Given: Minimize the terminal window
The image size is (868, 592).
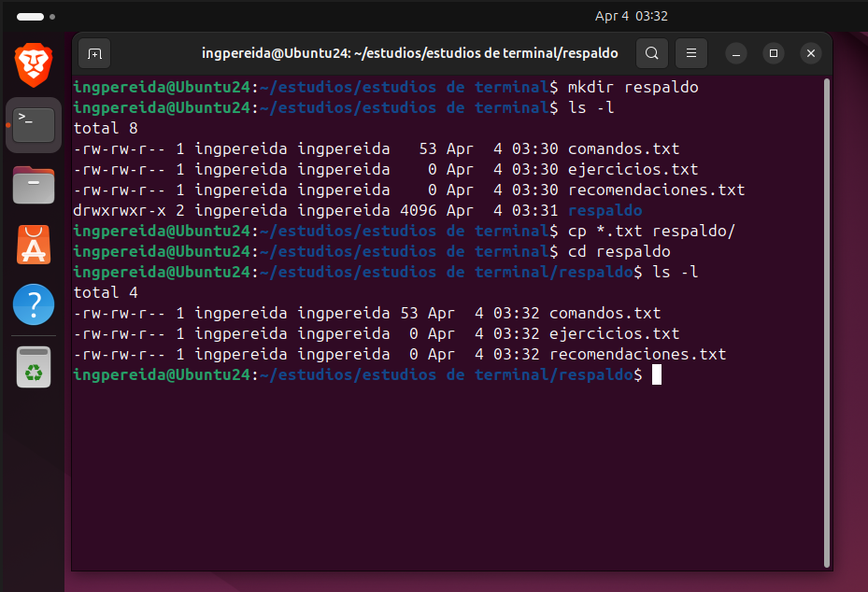Looking at the screenshot, I should point(736,53).
